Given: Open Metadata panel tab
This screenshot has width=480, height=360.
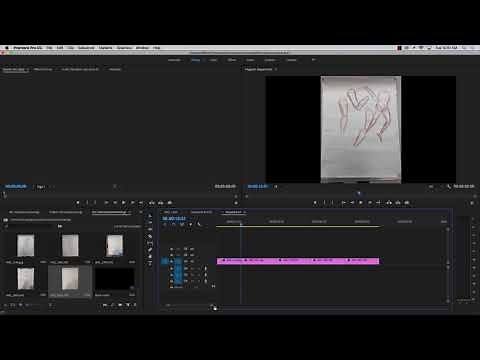Looking at the screenshot, I should pos(115,69).
